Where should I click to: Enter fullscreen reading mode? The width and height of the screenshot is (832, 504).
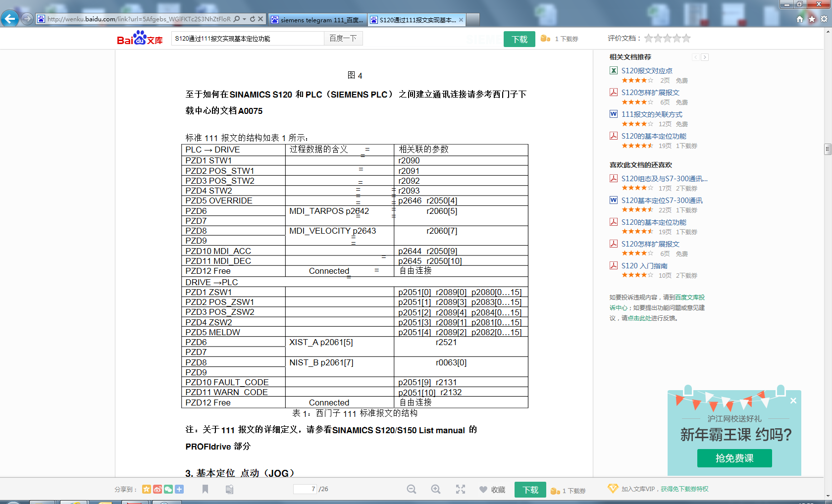tap(461, 489)
